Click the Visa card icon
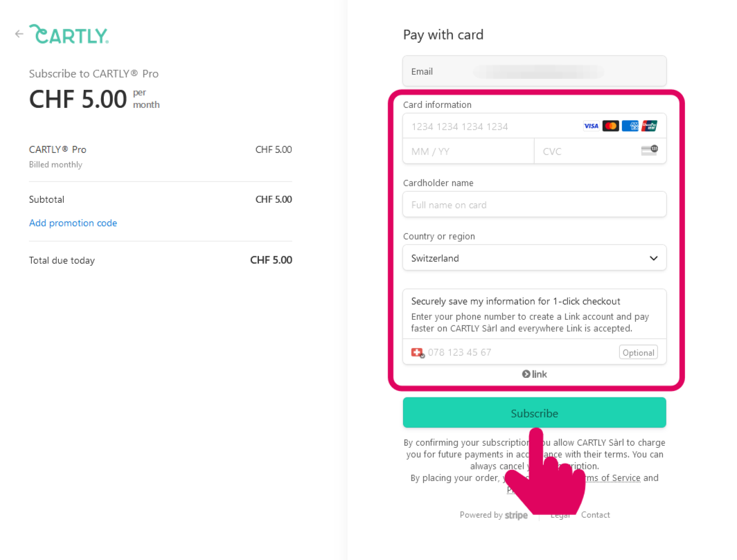Viewport: 737px width, 560px height. pyautogui.click(x=591, y=126)
